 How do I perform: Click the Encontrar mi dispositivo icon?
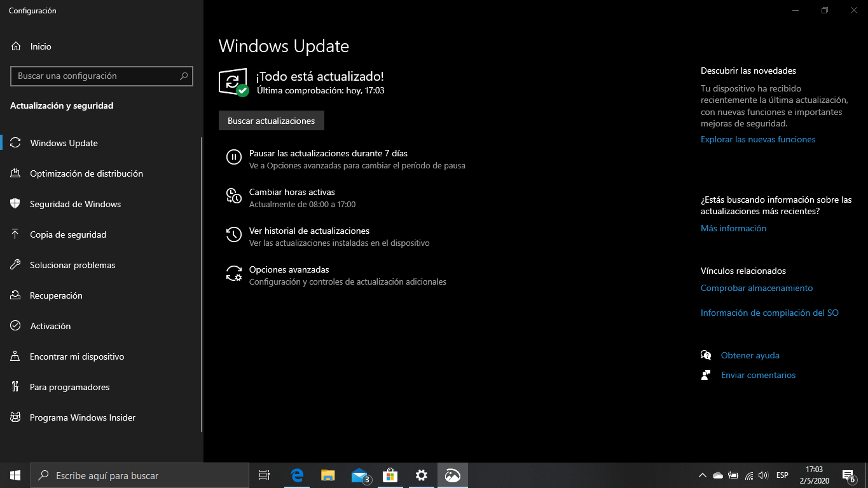click(16, 356)
